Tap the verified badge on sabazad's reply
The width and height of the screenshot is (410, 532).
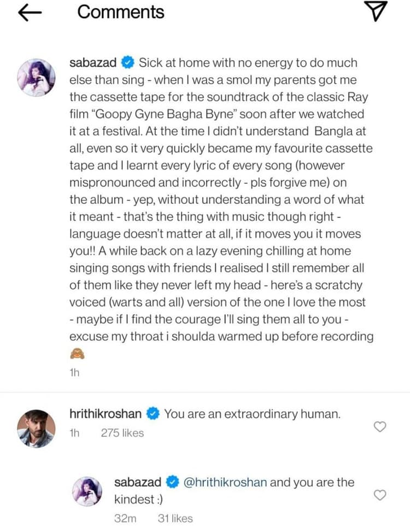click(x=172, y=482)
